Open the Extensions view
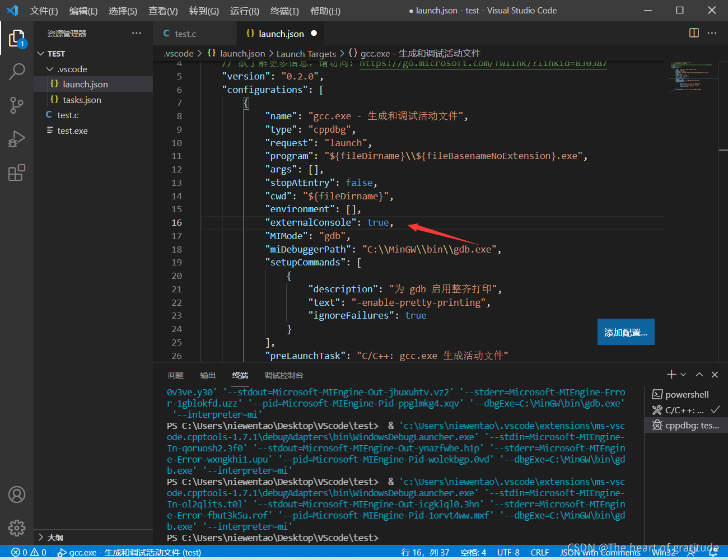 point(17,172)
